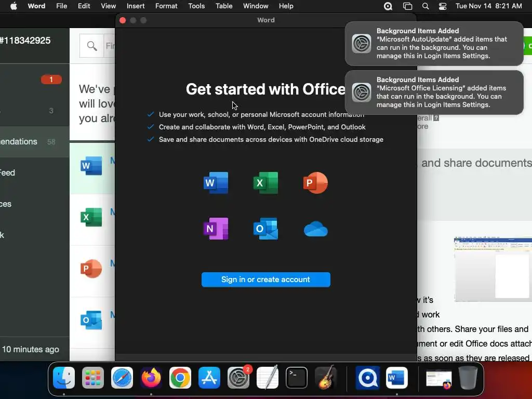The height and width of the screenshot is (399, 532).
Task: Open the Apple menu
Action: click(x=14, y=6)
